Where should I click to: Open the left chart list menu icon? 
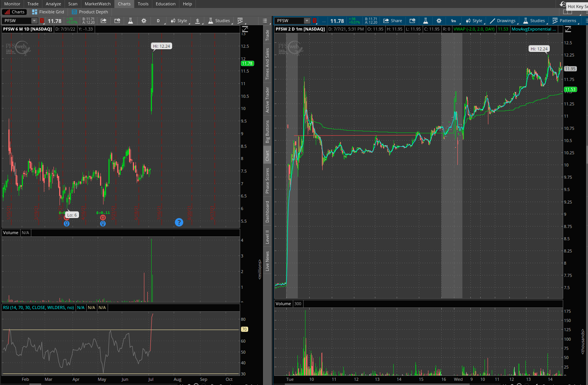point(265,21)
